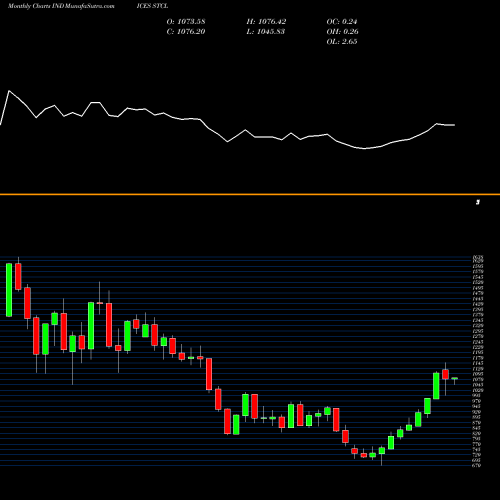Click the 'Monthly Charts IND MunafaSutra.com' title text

click(61, 6)
